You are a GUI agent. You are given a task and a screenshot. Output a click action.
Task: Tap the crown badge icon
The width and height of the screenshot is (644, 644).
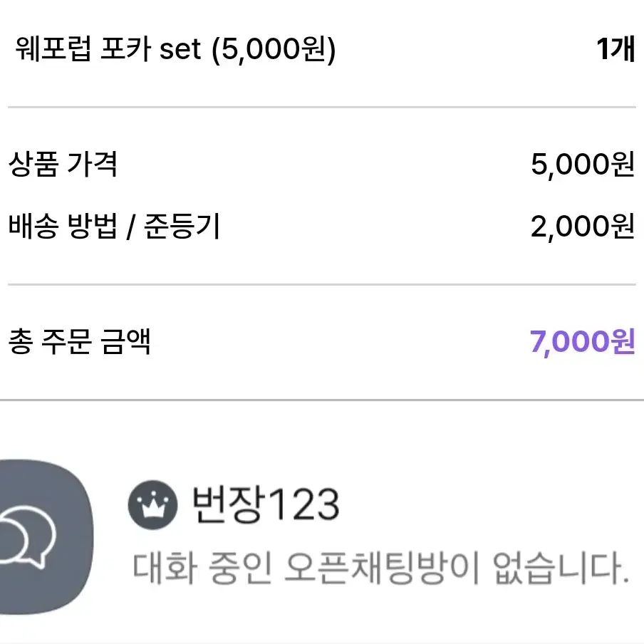point(152,505)
